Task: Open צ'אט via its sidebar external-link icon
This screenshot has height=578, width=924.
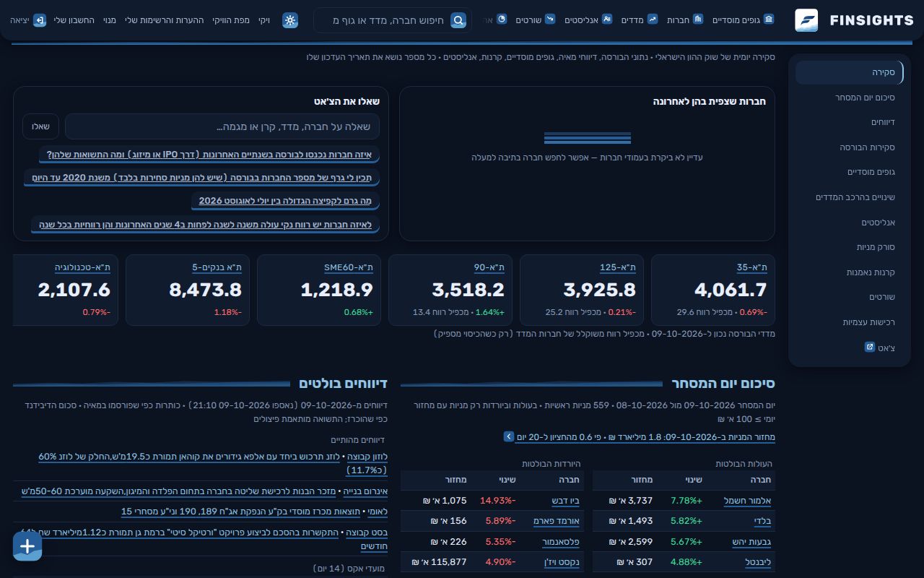Action: pos(870,348)
